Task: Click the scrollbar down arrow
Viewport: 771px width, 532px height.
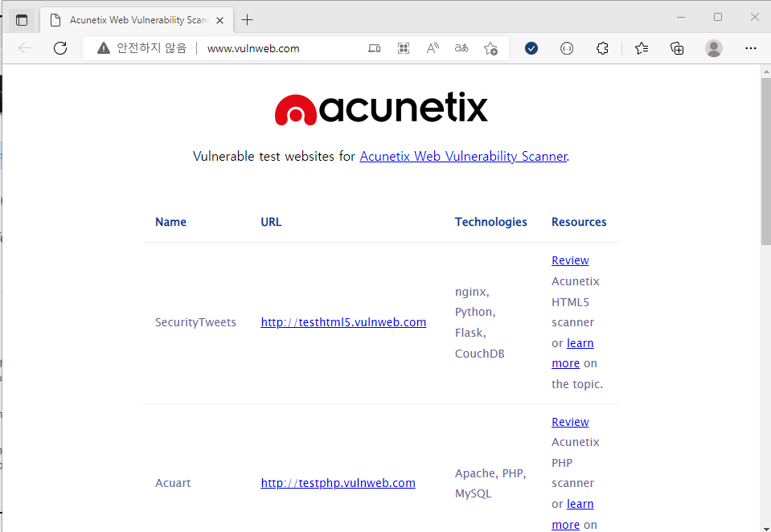Action: point(765,528)
